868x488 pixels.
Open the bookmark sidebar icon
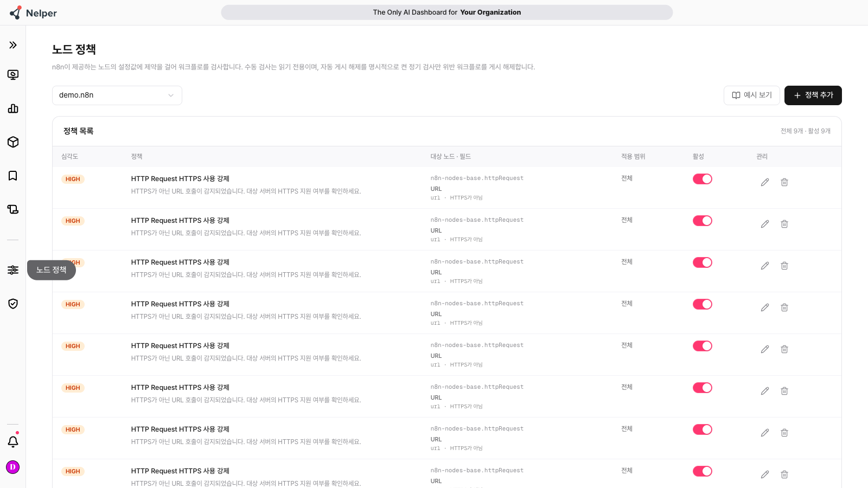[x=13, y=176]
